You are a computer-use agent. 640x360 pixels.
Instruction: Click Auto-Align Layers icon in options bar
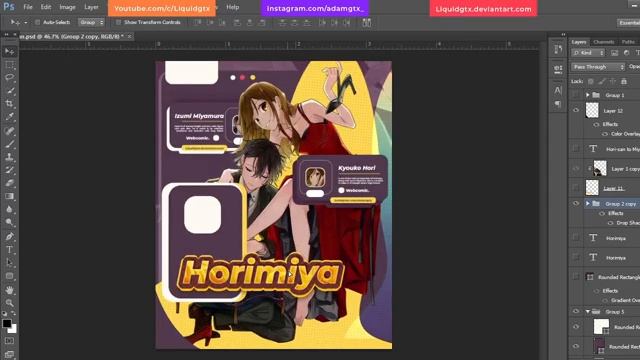(x=367, y=22)
